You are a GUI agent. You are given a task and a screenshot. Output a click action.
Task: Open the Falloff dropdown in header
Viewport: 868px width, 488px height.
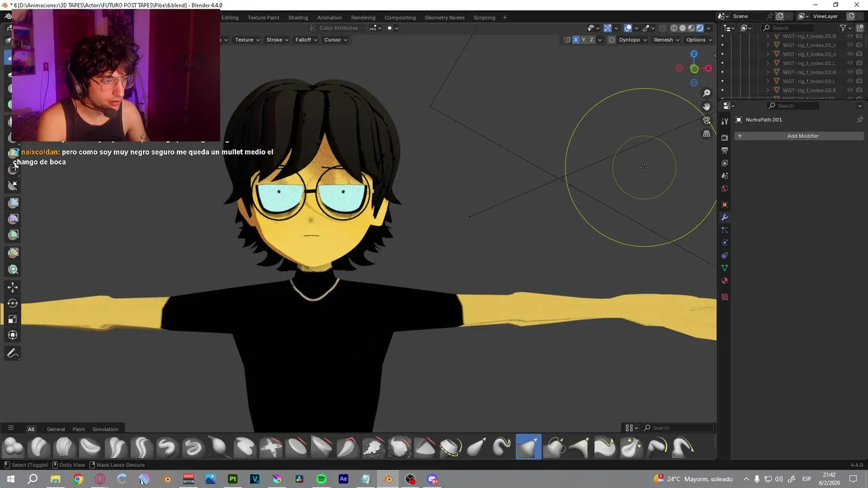307,40
